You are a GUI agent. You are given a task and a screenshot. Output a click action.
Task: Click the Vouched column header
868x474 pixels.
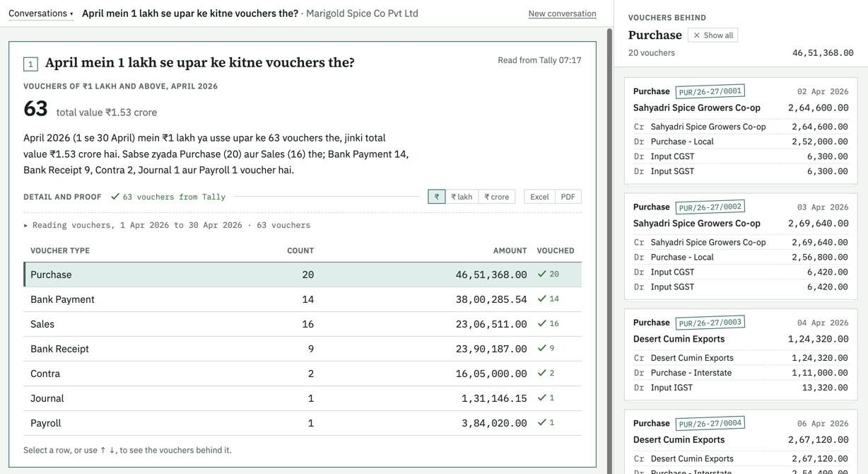coord(556,250)
